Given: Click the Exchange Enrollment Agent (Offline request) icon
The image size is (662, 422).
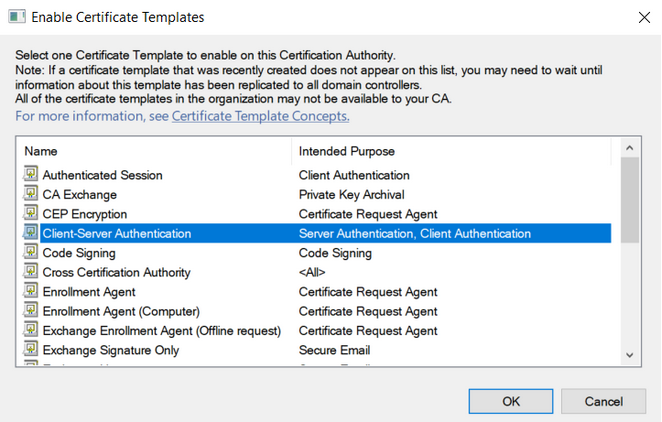Looking at the screenshot, I should [x=30, y=329].
